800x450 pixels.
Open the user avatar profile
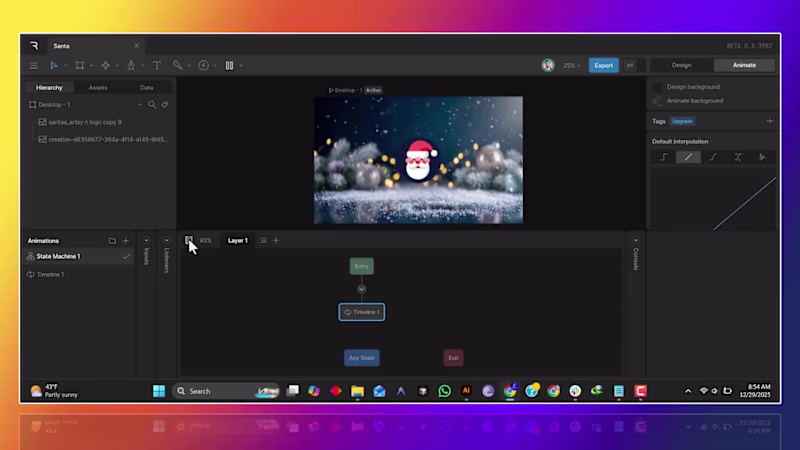[x=548, y=65]
